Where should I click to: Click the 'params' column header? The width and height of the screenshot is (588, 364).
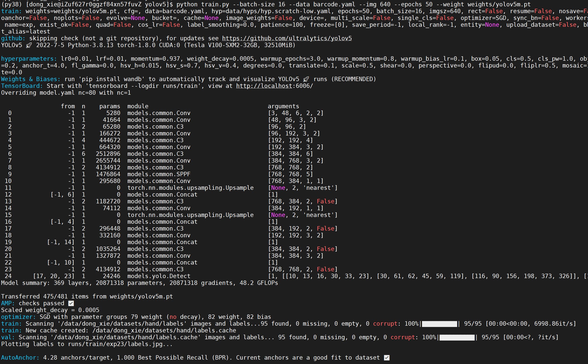tap(110, 107)
